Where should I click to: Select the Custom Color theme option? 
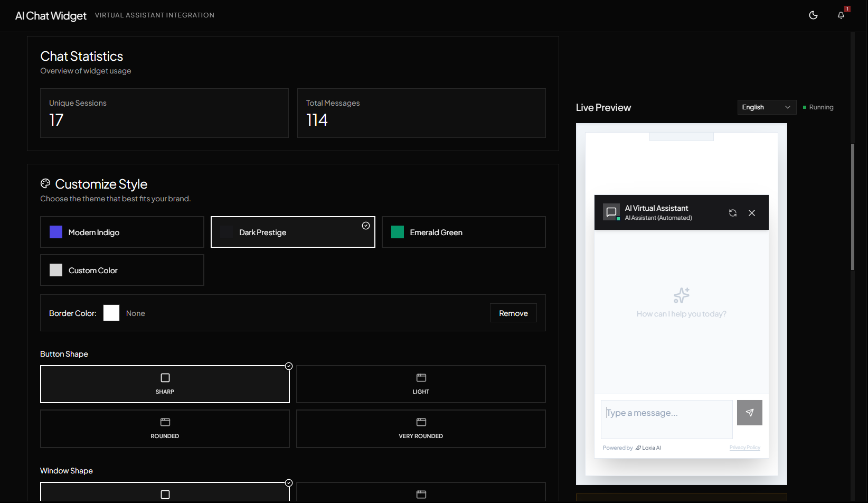[x=122, y=270]
